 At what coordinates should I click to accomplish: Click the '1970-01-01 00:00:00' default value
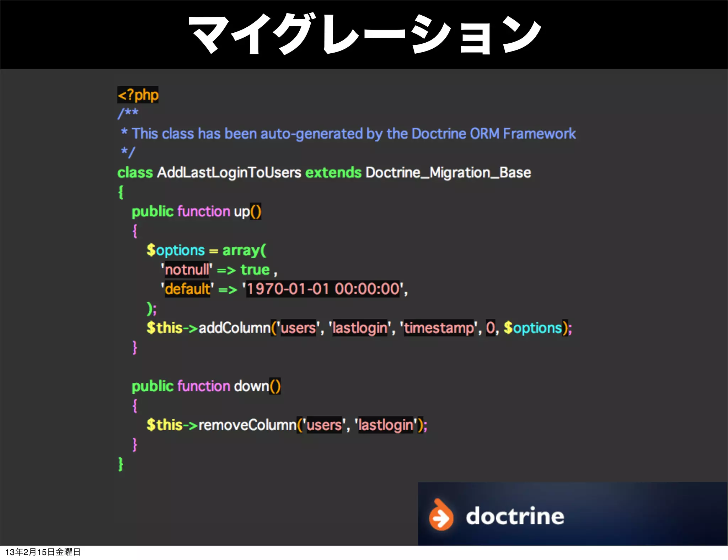[323, 289]
